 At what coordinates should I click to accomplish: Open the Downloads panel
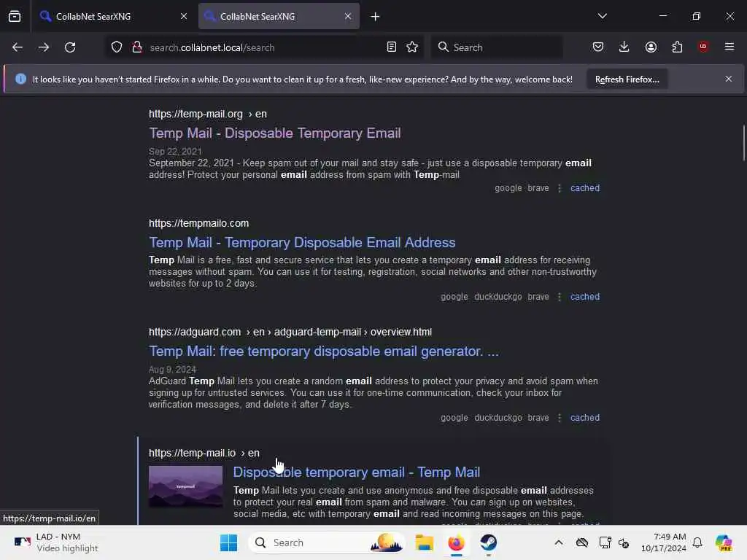(624, 47)
